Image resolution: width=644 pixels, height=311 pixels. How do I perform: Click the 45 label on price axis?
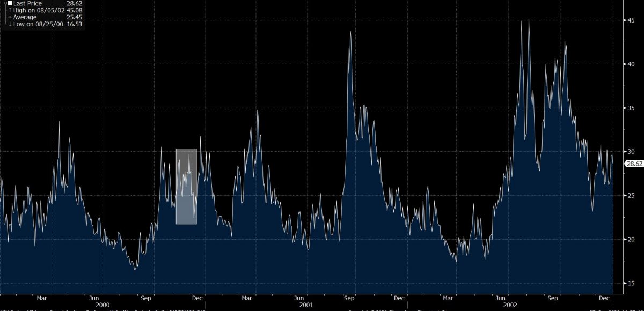click(632, 20)
